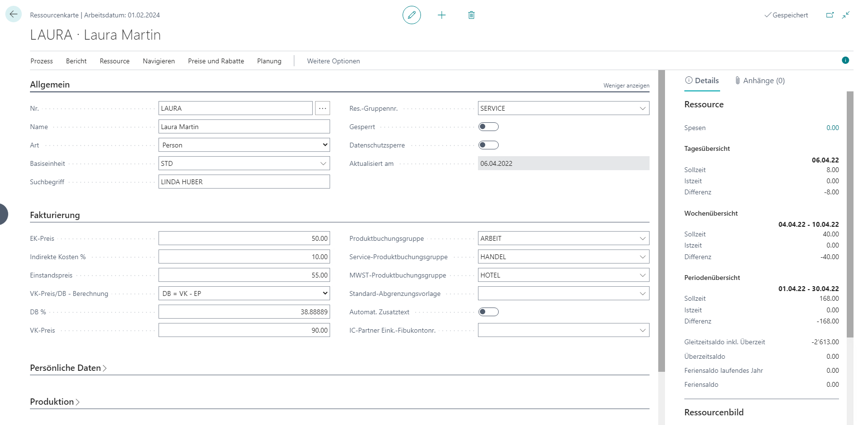Screen dimensions: 868x425
Task: Open the Res.-Gruppennr. SERVICE dropdown
Action: pos(642,108)
